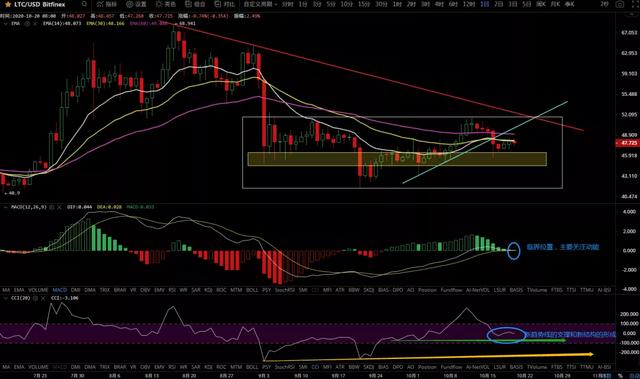
Task: Select the 30分 timeframe
Action: click(381, 4)
